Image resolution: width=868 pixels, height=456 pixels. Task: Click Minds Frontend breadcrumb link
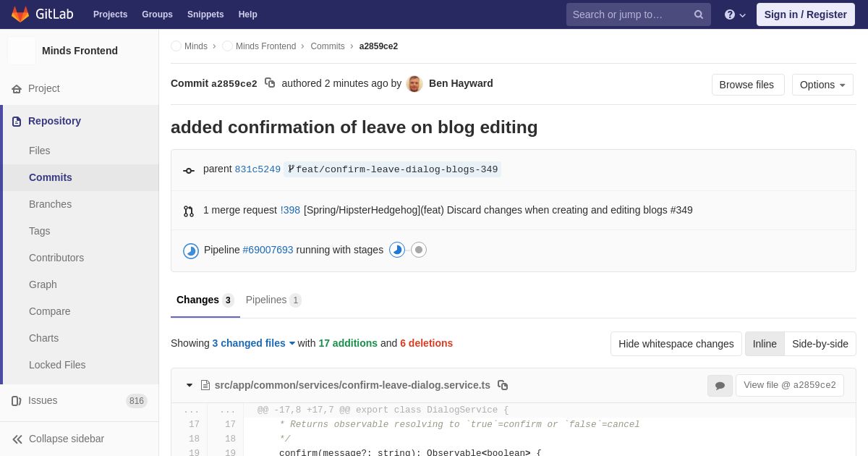coord(265,46)
